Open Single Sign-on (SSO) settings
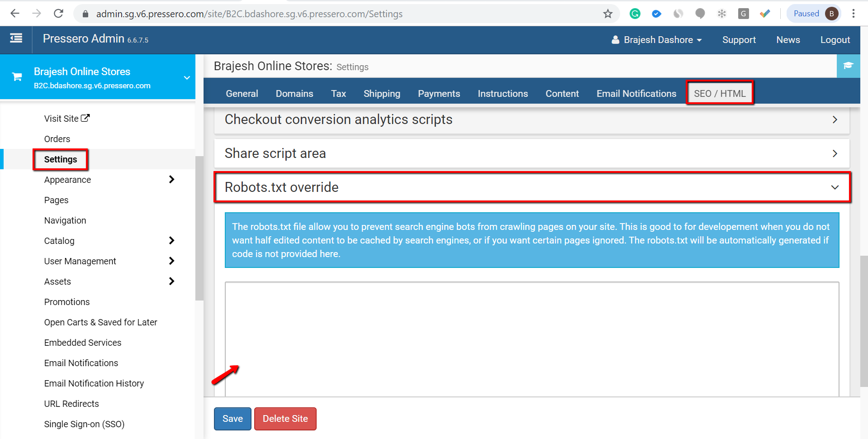 click(x=84, y=424)
